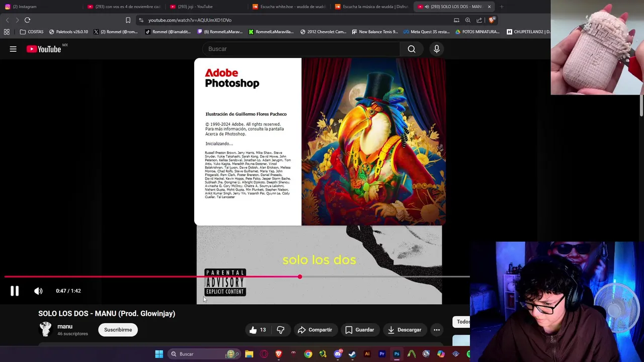Open the 2012 Chevrolet Cam bookmark
This screenshot has height=362, width=644.
(323, 32)
